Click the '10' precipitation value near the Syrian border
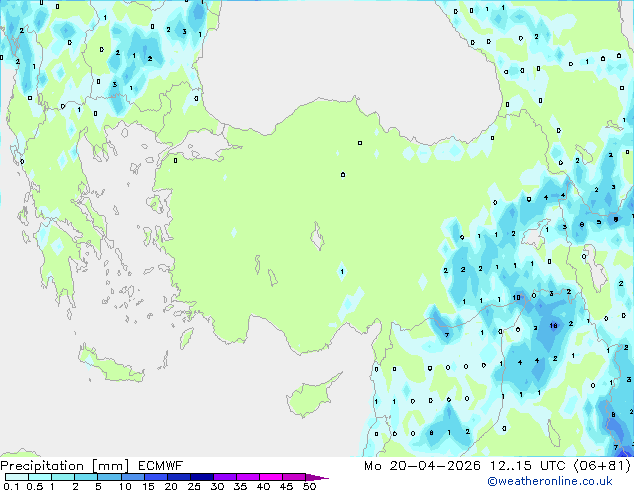 pyautogui.click(x=516, y=298)
